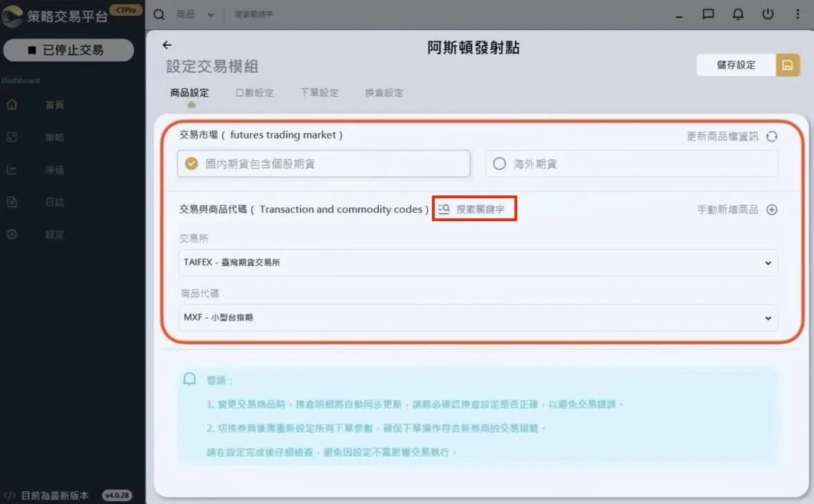
Task: Click the power-off icon at top right
Action: (x=767, y=14)
